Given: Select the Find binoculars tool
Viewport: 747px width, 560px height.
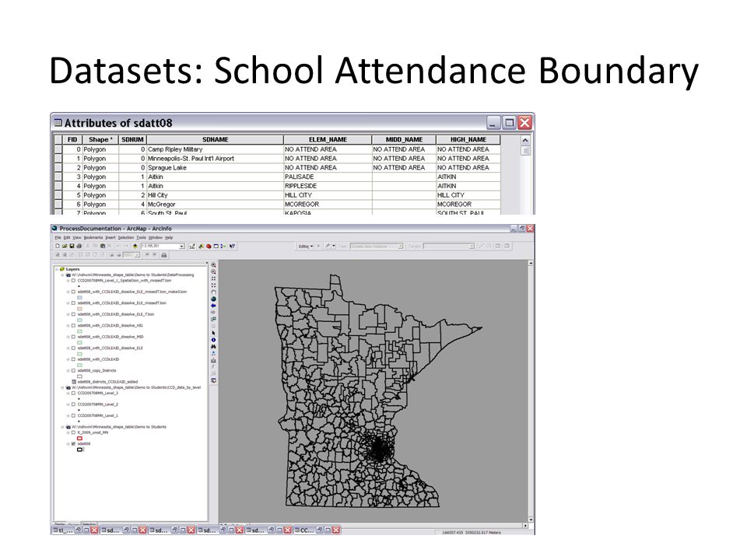Looking at the screenshot, I should 213,346.
